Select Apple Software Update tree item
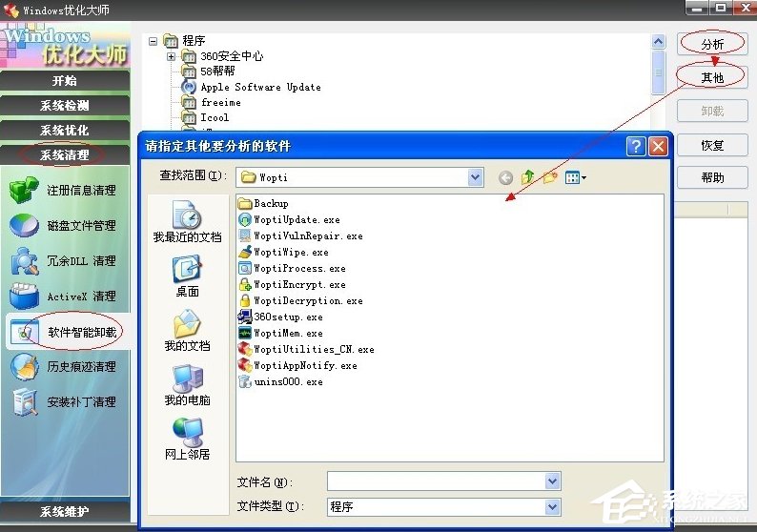 tap(260, 87)
